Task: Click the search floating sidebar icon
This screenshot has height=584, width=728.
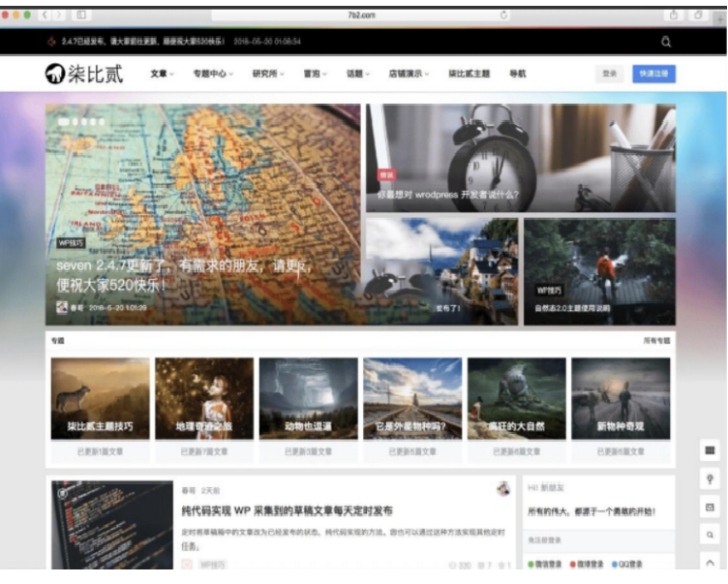Action: tap(710, 535)
